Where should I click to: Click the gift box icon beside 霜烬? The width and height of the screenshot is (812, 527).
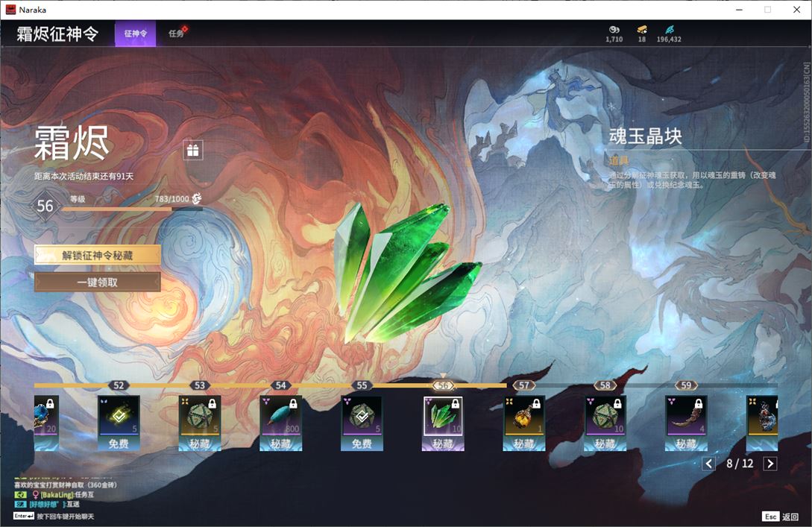tap(192, 150)
